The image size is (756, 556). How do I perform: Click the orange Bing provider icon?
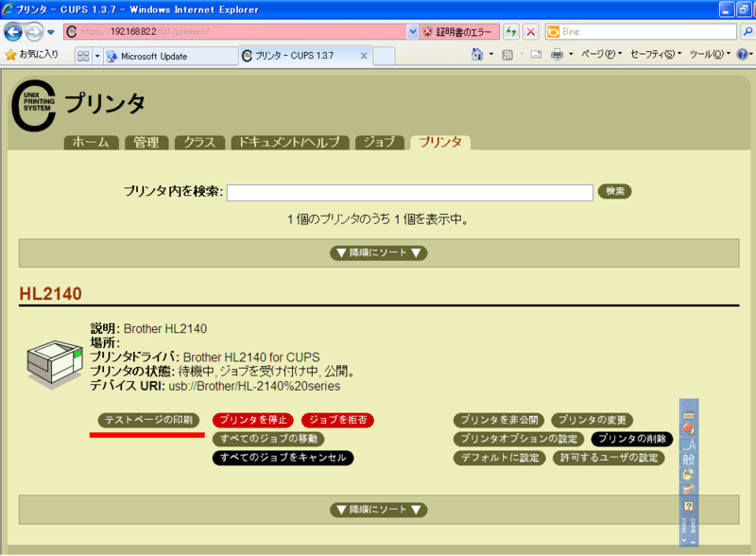click(x=554, y=31)
